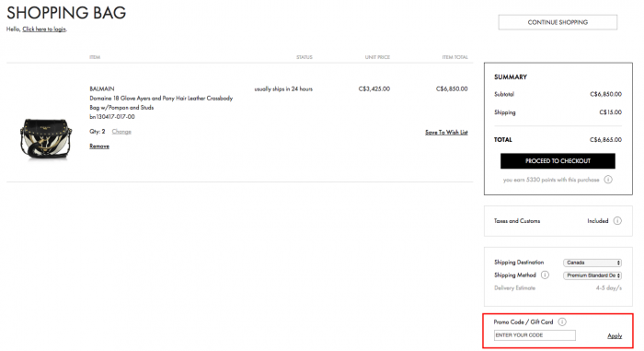Screen dimensions: 644x351
Task: Click the Balmain crossbody bag thumbnail
Action: click(x=46, y=139)
